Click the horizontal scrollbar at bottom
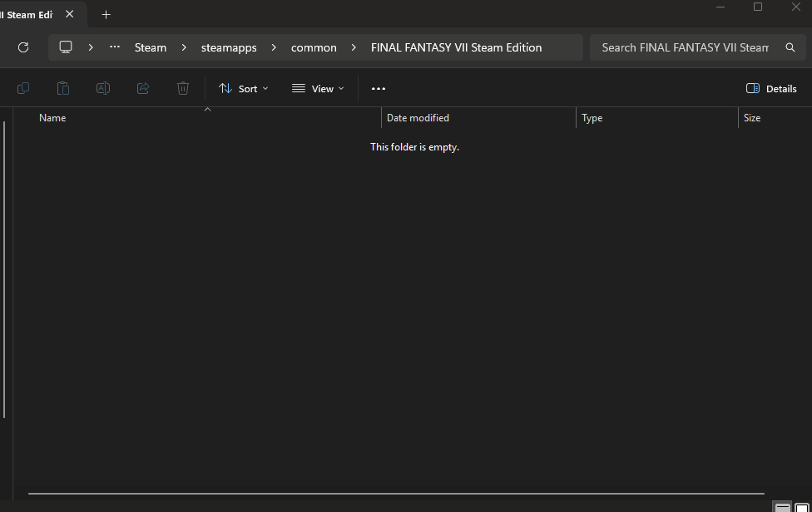 point(396,494)
